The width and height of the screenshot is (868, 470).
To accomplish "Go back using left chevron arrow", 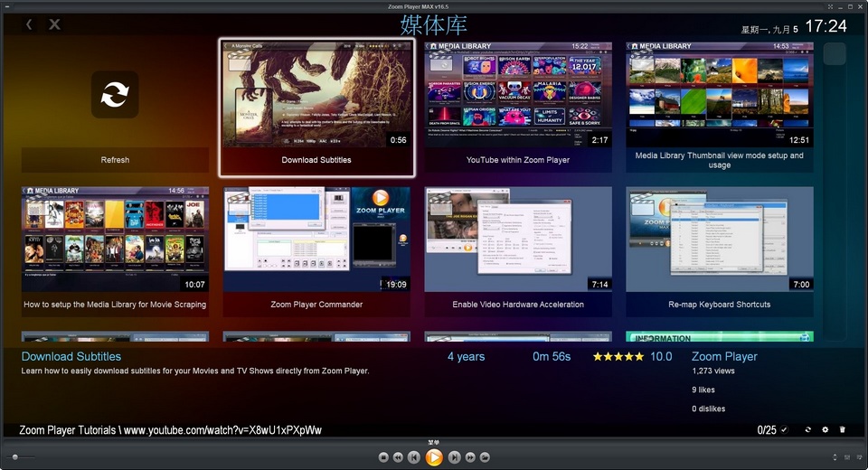I will click(x=29, y=24).
